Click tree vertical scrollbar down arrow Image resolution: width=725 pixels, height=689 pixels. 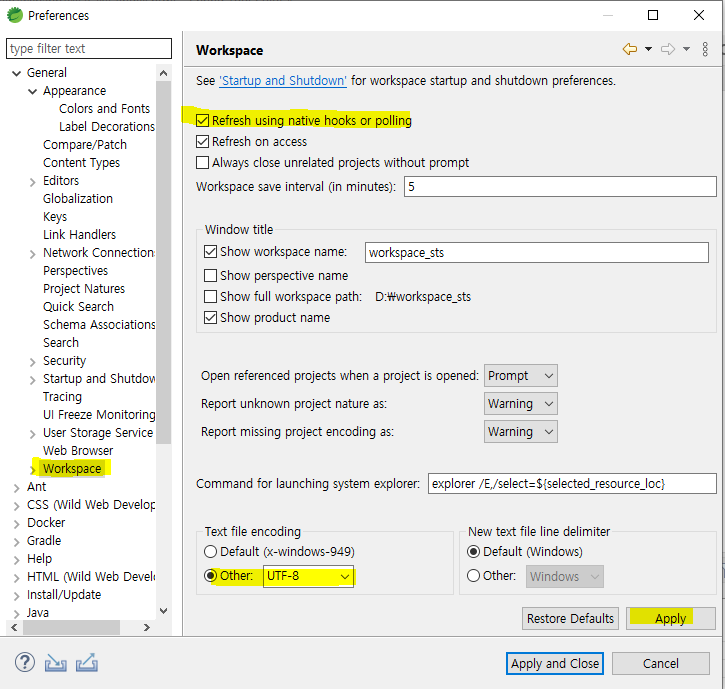point(164,611)
